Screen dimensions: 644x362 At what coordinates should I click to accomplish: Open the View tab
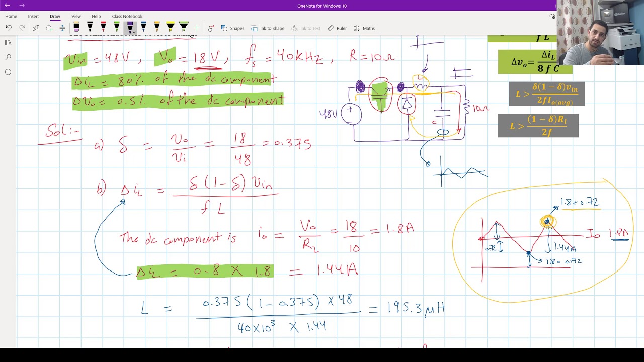pos(76,16)
